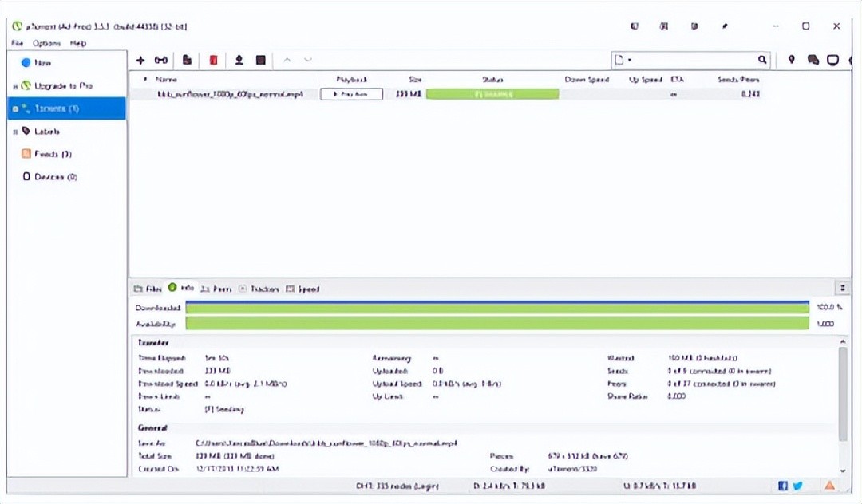
Task: Open the remote device icon in toolbar
Action: coord(832,60)
